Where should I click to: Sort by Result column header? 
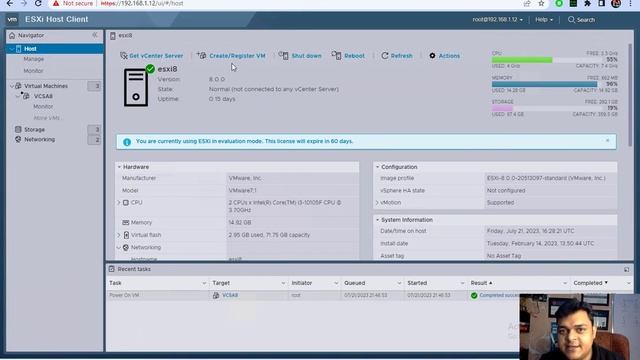pos(519,283)
